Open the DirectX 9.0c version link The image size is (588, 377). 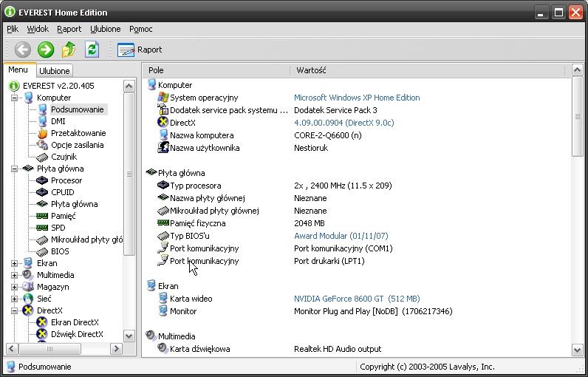tap(344, 123)
